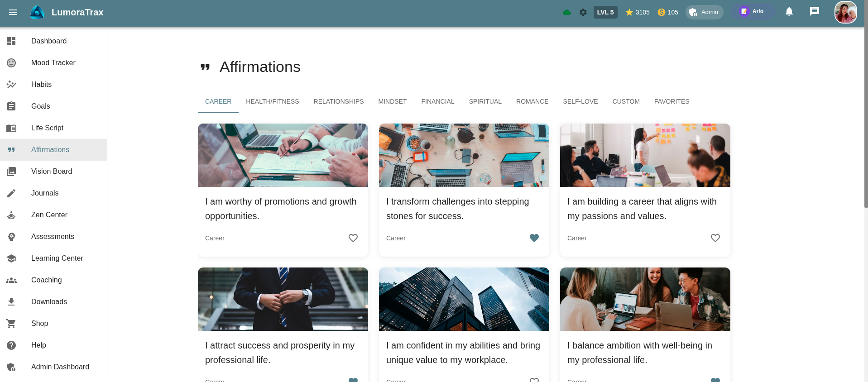Go to Vision Board in the sidebar
Image resolution: width=868 pixels, height=382 pixels.
[x=52, y=172]
